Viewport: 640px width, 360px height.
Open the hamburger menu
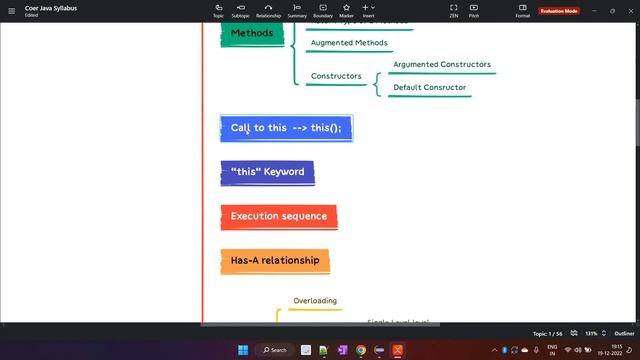tap(11, 11)
